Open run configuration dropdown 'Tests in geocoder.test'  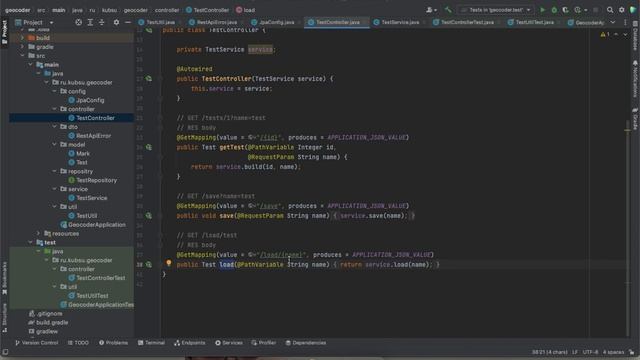coord(496,10)
